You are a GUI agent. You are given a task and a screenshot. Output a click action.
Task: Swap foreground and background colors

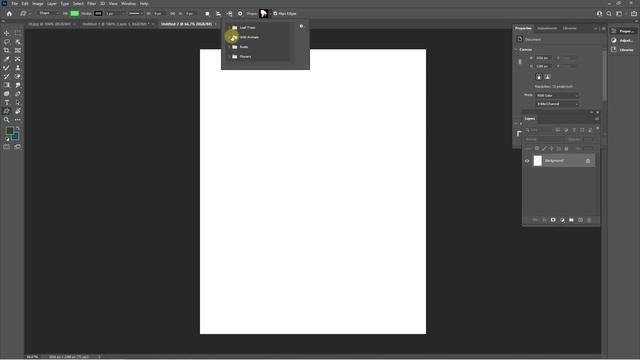point(18,129)
